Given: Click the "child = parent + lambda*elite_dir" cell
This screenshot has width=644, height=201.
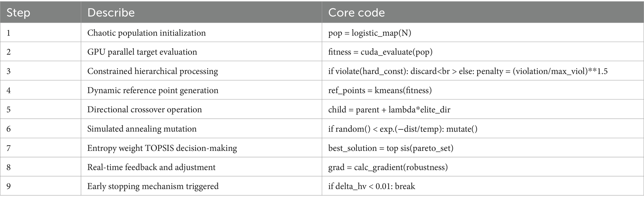Looking at the screenshot, I should (389, 110).
